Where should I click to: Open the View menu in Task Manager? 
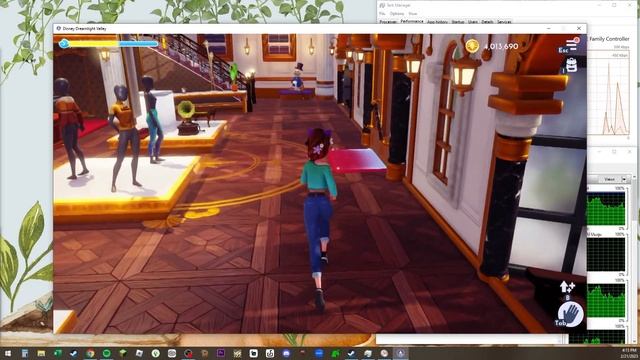413,13
